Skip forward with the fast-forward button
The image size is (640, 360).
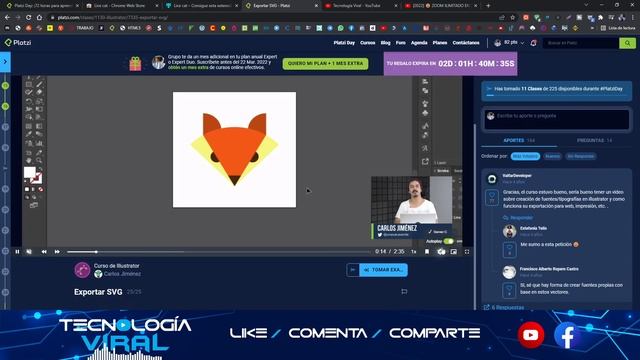(57, 252)
